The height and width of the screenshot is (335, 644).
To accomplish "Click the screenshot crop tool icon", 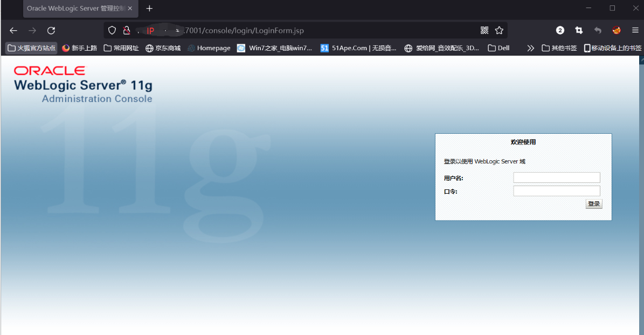I will (x=579, y=30).
